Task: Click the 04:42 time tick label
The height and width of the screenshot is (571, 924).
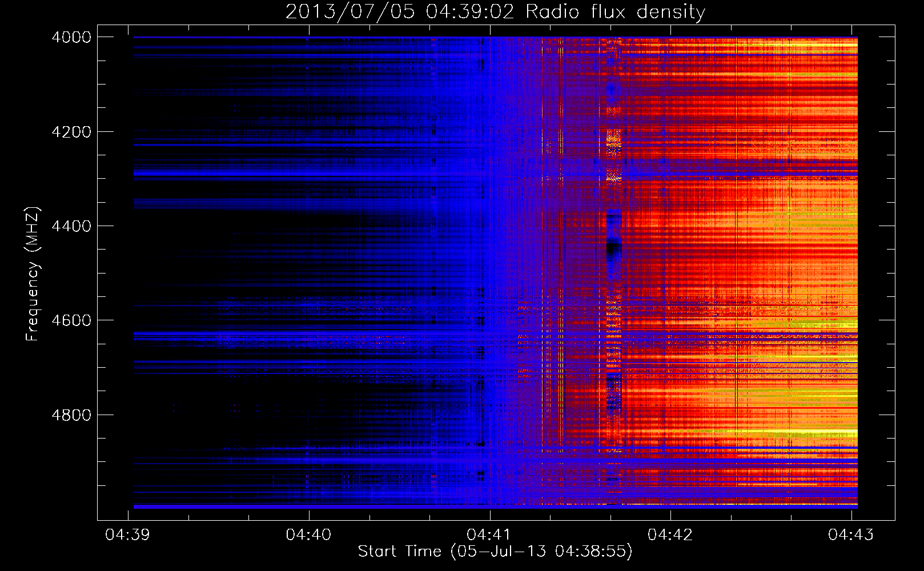Action: tap(670, 534)
